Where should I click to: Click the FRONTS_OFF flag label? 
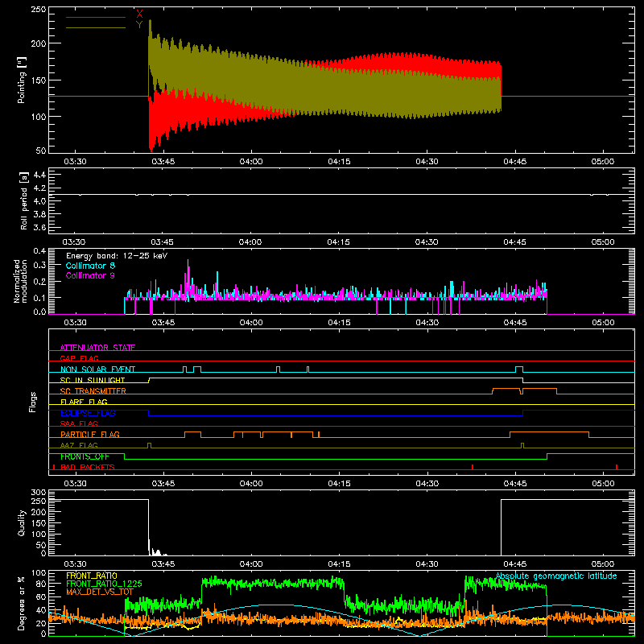coord(85,456)
